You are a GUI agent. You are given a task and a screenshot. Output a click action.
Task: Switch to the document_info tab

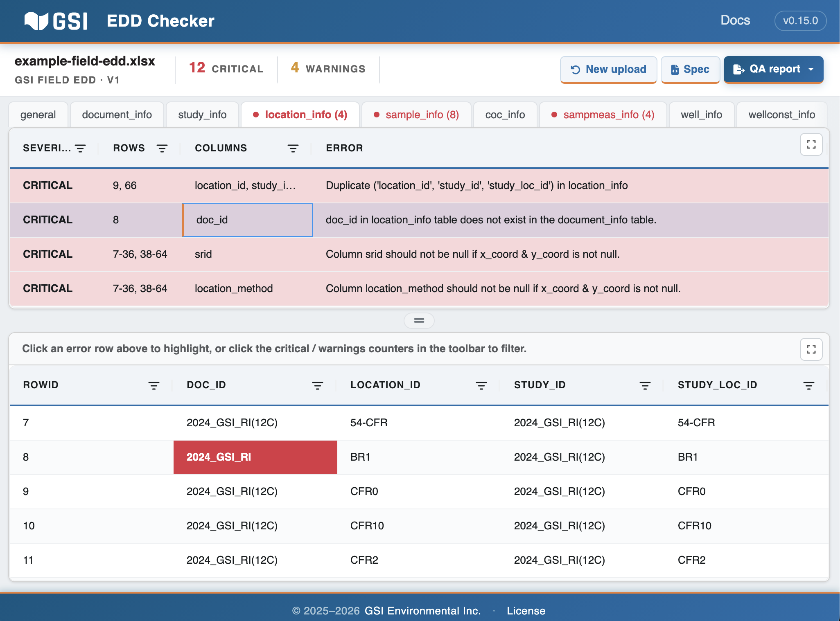click(117, 115)
